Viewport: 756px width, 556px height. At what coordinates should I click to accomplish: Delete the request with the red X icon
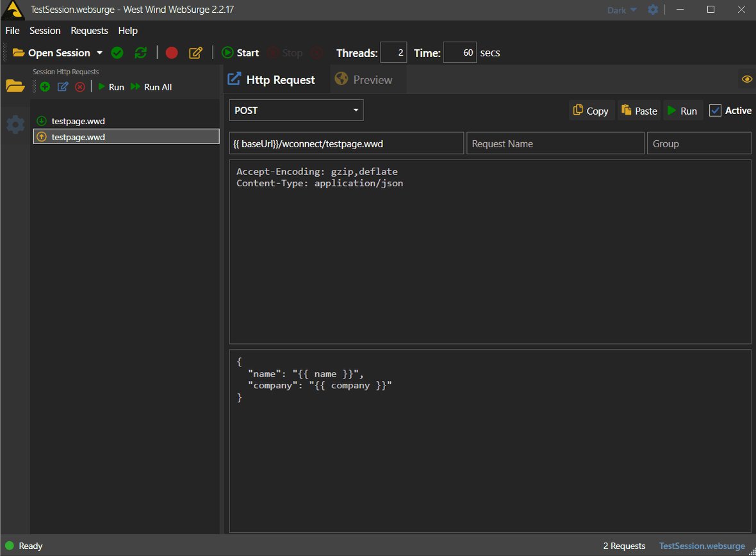point(80,87)
